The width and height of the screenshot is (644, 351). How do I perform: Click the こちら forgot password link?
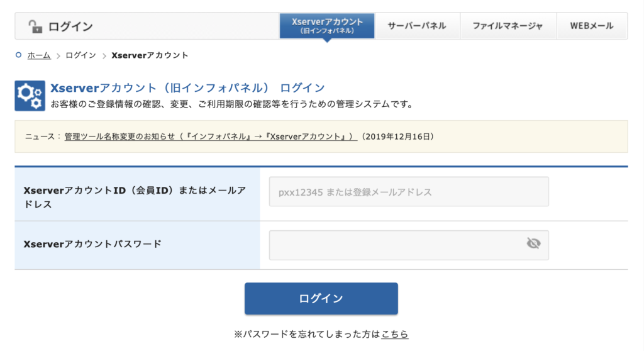point(395,334)
